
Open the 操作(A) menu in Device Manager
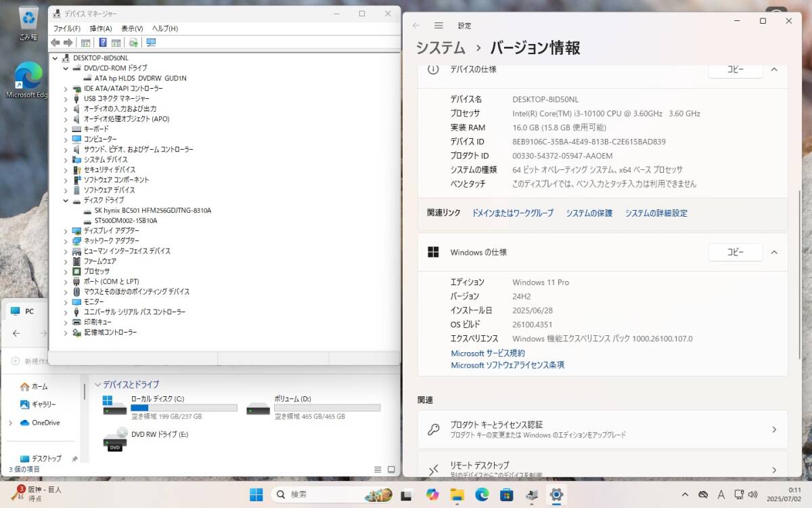pos(101,28)
